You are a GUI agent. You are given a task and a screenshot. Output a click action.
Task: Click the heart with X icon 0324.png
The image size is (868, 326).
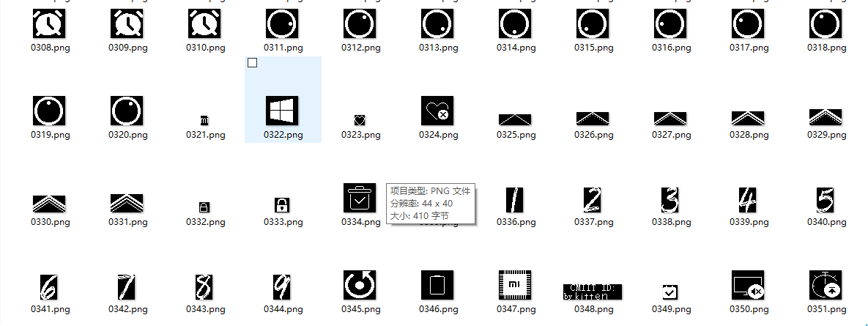pos(437,111)
